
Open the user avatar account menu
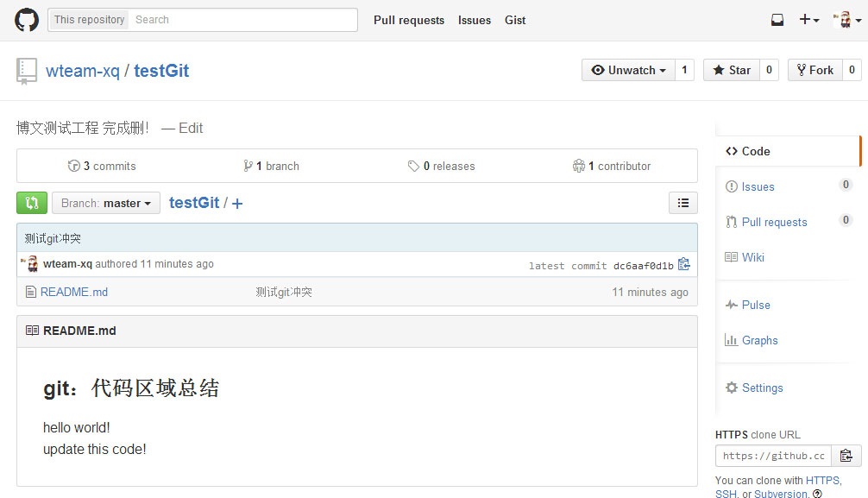[x=847, y=20]
